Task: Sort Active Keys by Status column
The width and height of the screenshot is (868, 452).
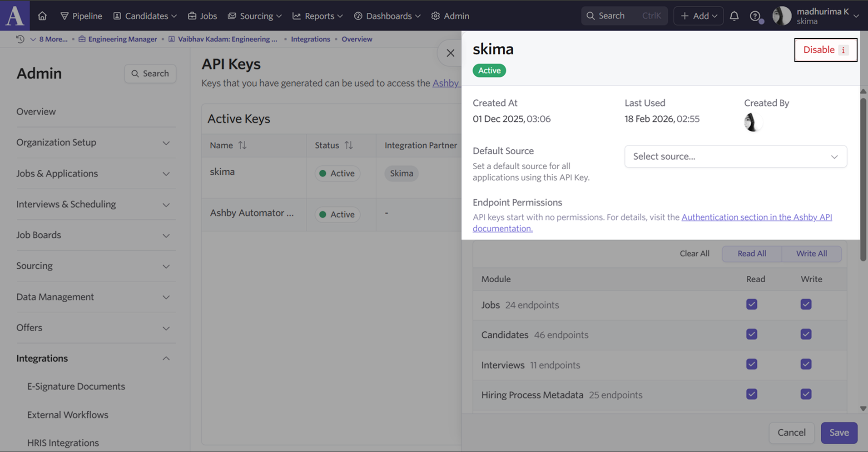Action: click(348, 145)
